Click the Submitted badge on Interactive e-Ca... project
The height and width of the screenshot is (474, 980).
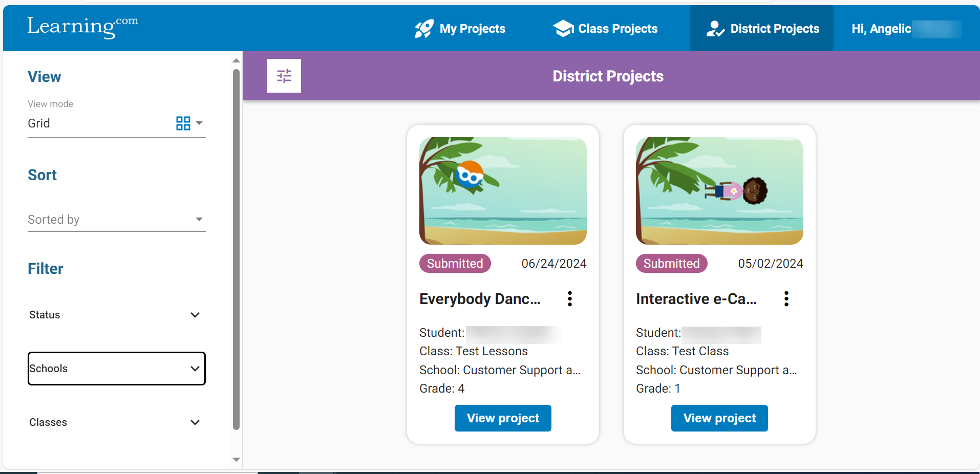pos(671,263)
